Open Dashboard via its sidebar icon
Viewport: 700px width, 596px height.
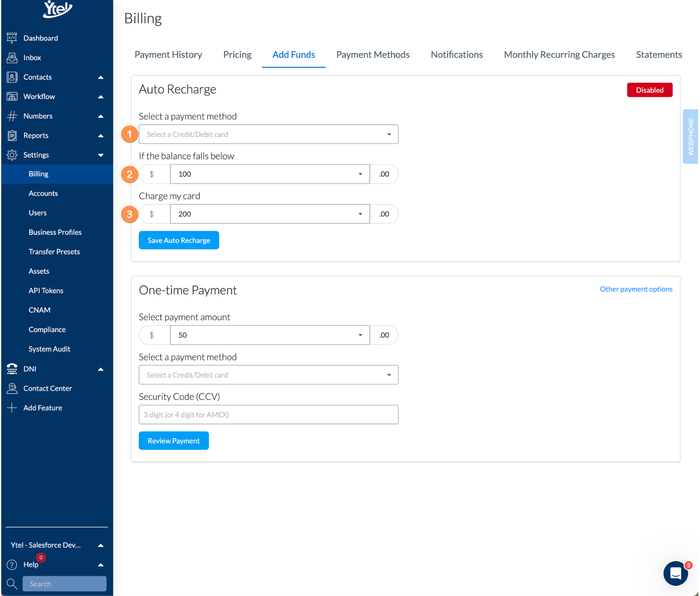point(12,38)
